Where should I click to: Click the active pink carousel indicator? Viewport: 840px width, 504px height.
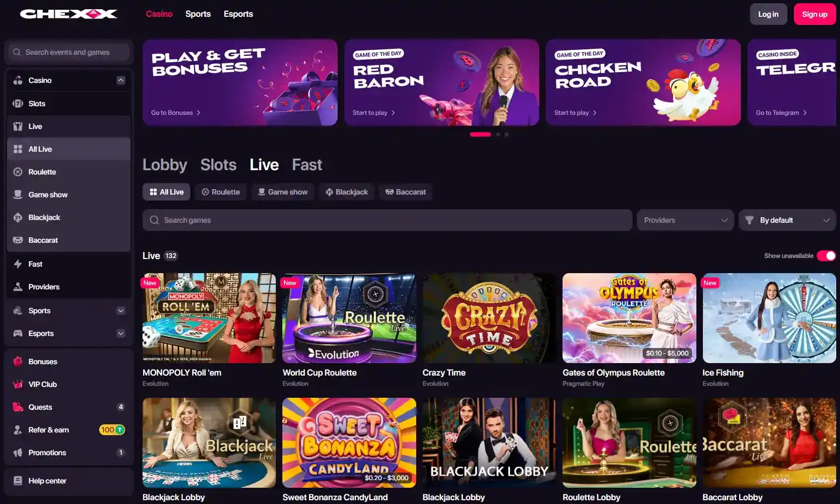coord(480,134)
